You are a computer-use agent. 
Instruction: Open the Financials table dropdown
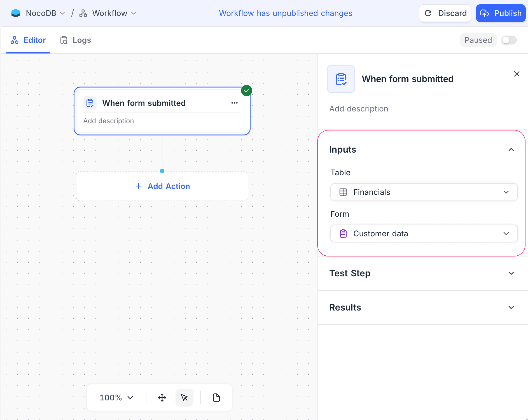coord(424,192)
